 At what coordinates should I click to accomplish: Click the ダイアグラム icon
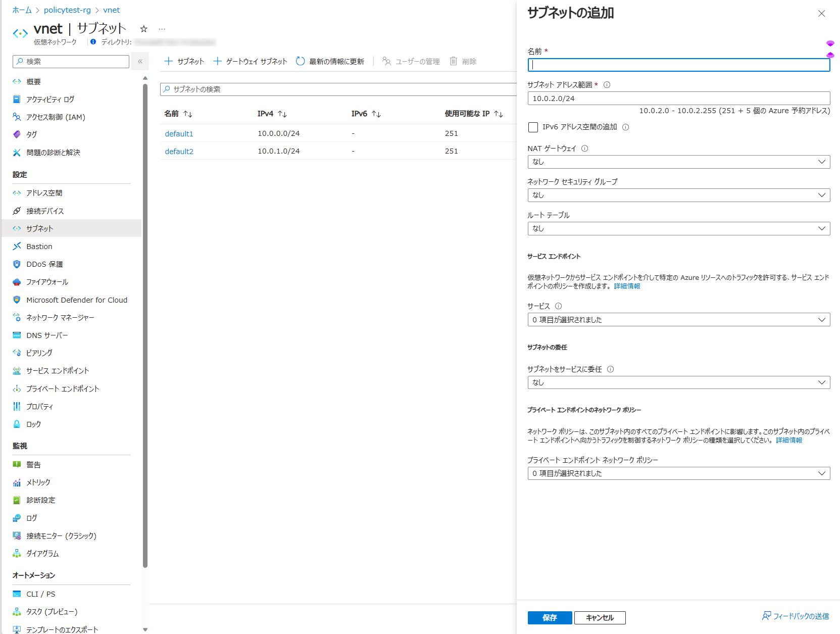coord(17,554)
